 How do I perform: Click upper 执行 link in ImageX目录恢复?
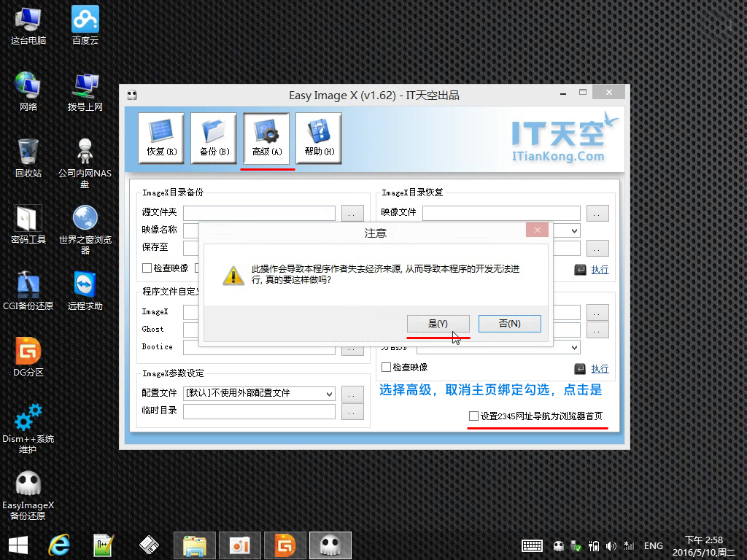pos(600,270)
